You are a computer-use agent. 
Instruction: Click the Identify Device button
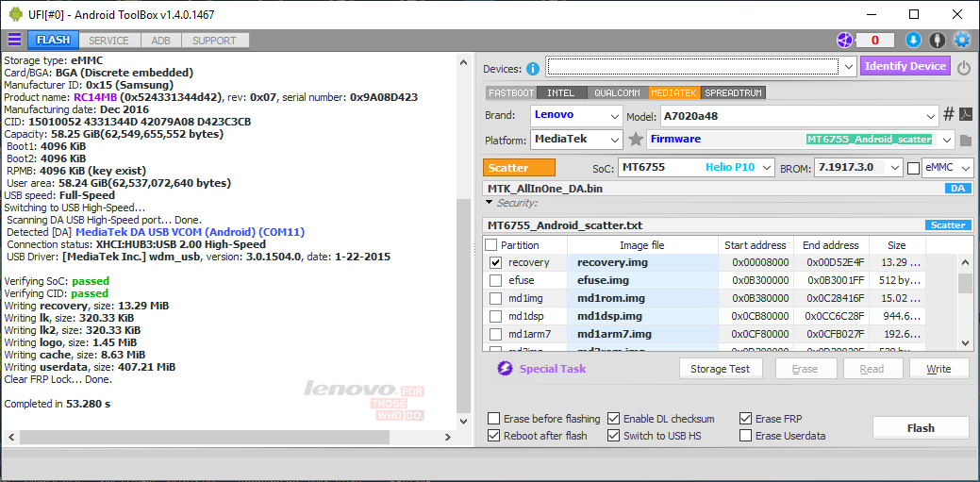click(x=905, y=66)
